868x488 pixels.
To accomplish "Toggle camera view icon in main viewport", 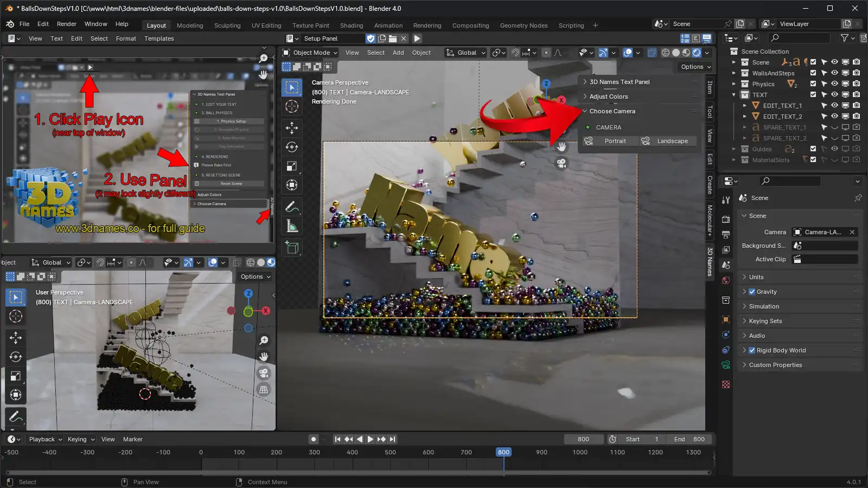I will [561, 163].
